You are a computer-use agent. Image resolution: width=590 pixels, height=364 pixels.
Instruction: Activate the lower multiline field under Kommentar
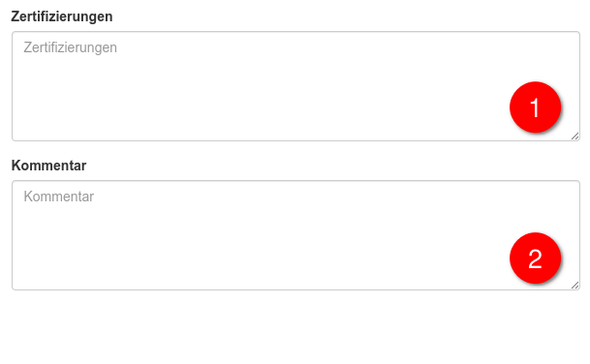point(295,235)
